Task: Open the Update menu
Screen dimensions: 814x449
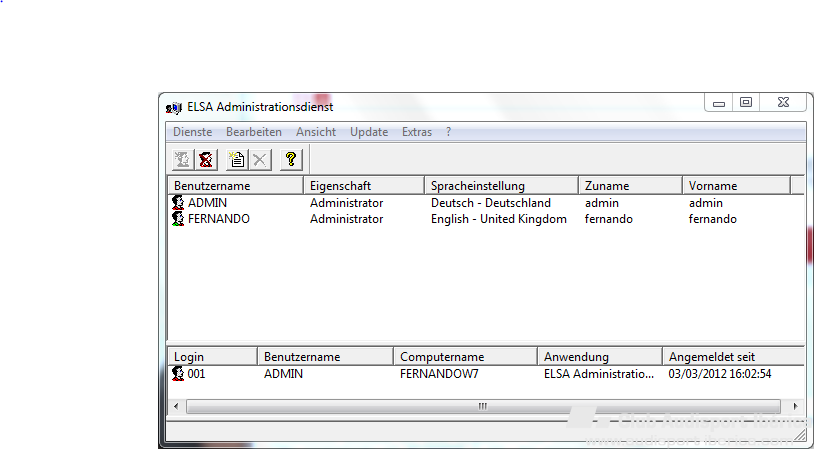Action: pyautogui.click(x=369, y=132)
